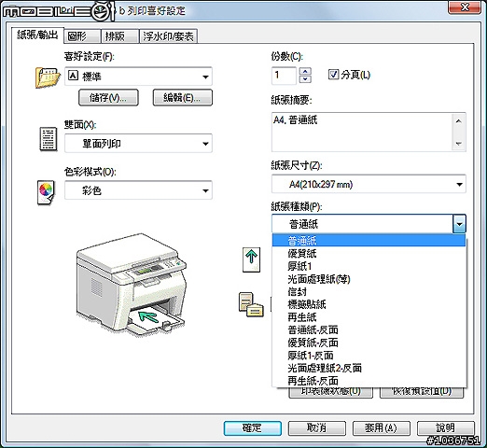Select 信封 in the paper type list
The width and height of the screenshot is (487, 448).
tap(369, 292)
